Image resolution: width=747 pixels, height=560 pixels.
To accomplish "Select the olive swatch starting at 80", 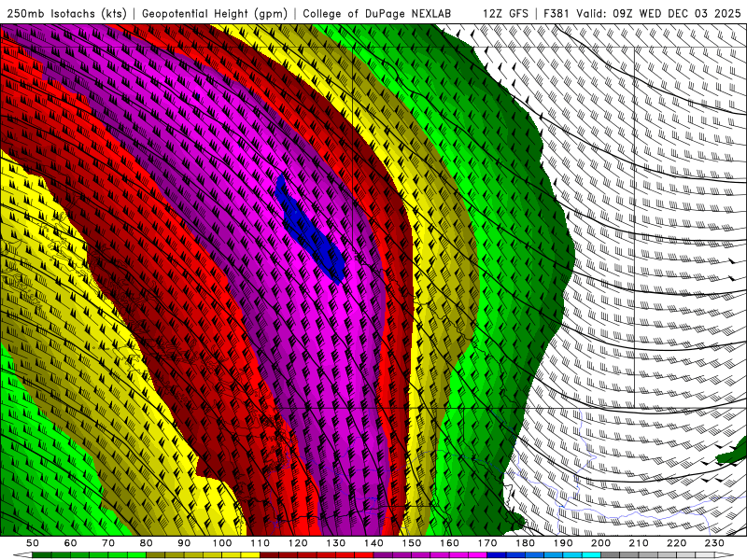I will tap(156, 555).
